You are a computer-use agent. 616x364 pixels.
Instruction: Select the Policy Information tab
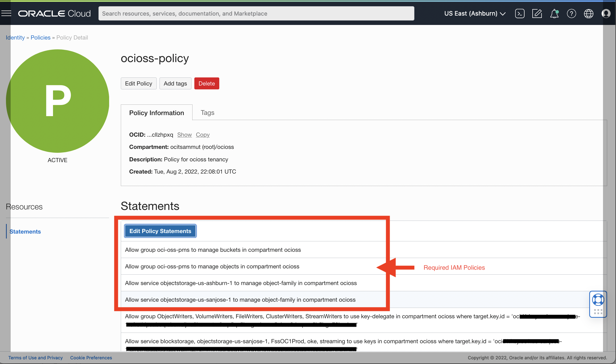(156, 113)
